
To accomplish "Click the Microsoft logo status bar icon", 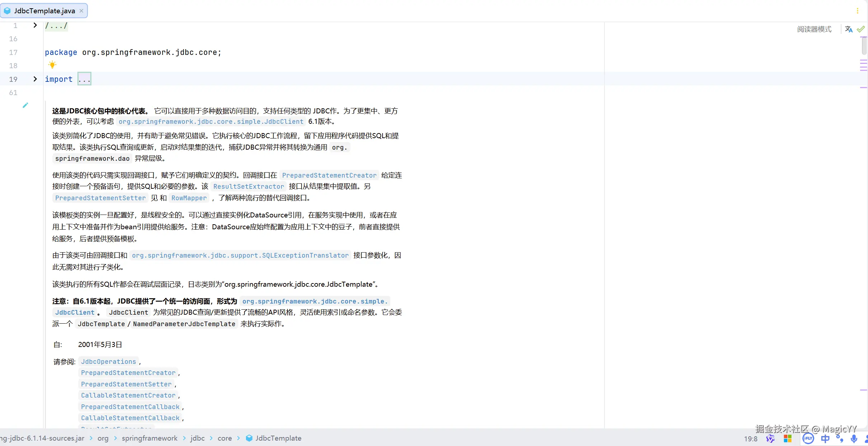I will pyautogui.click(x=788, y=438).
